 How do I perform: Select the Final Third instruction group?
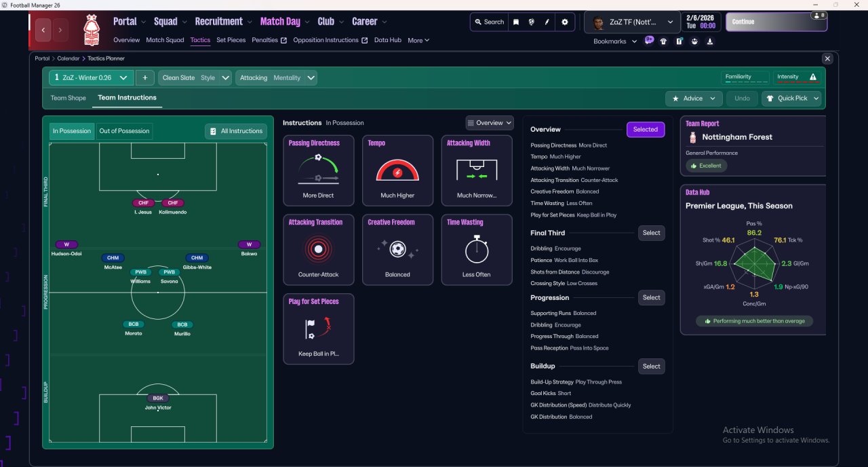(x=652, y=233)
